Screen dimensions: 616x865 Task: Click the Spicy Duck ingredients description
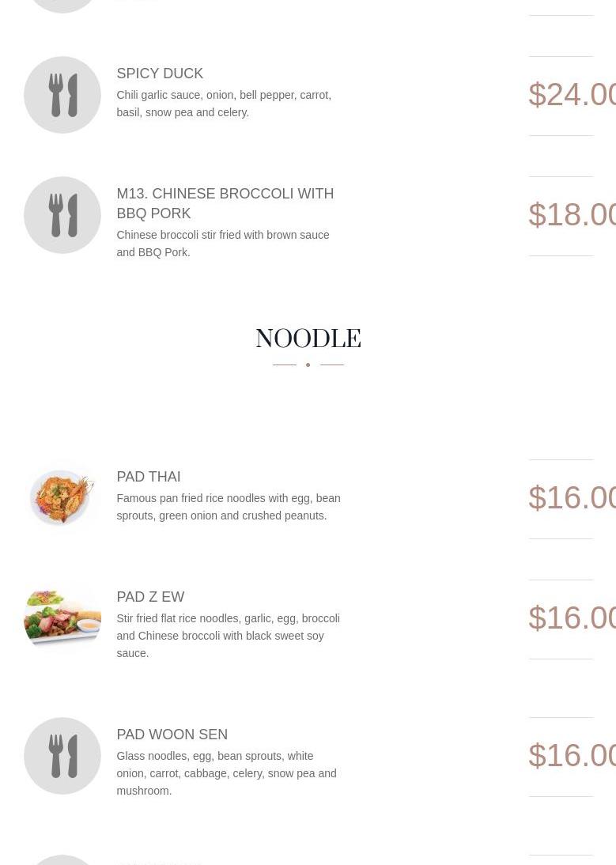224,104
